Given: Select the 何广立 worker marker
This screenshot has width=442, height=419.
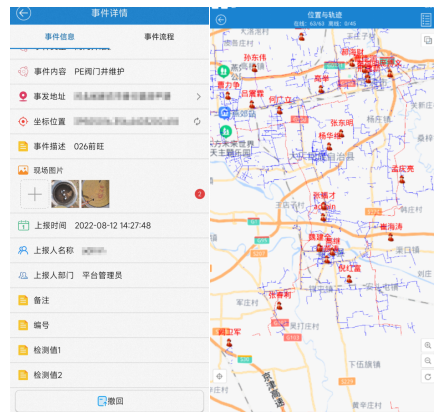Looking at the screenshot, I should [x=279, y=110].
